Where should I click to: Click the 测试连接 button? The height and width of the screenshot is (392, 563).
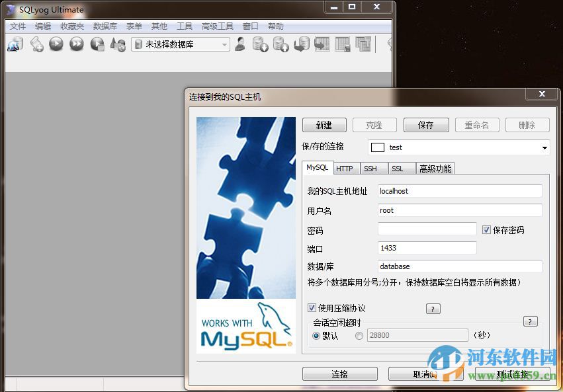pyautogui.click(x=513, y=373)
